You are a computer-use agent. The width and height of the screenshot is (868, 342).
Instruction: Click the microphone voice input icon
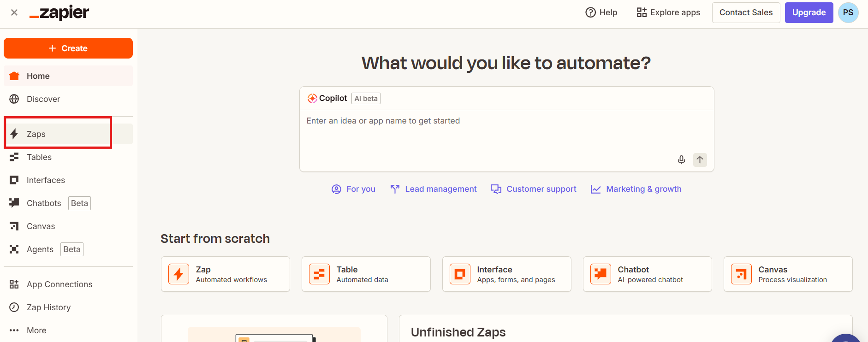click(681, 160)
